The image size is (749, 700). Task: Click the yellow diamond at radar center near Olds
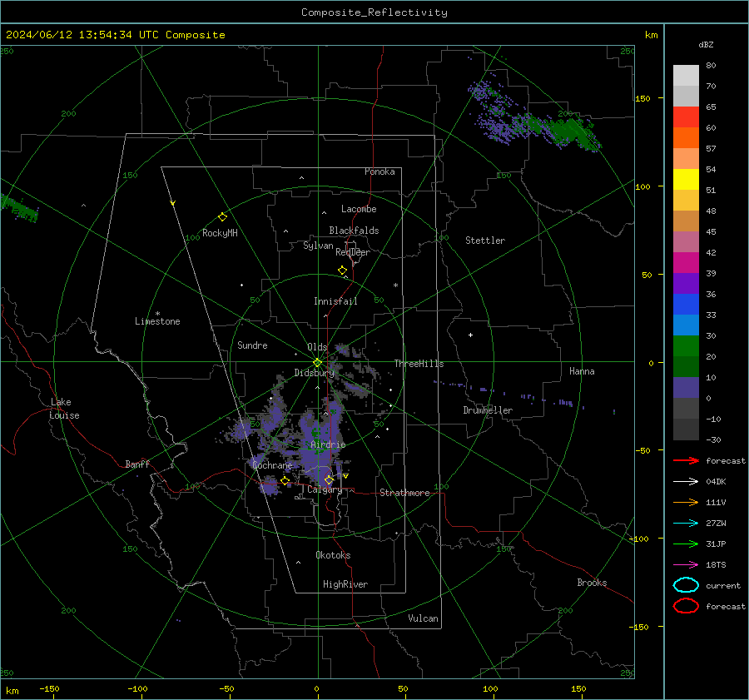click(x=317, y=363)
